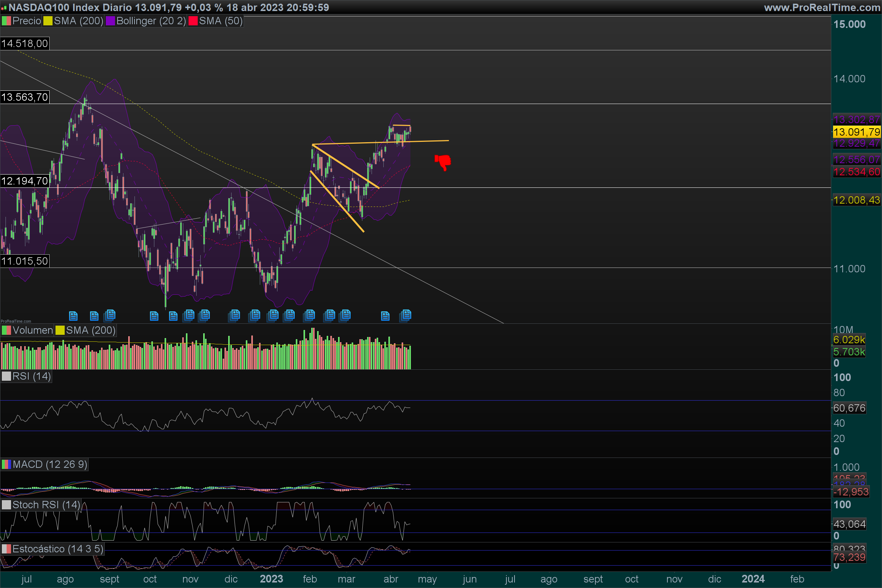This screenshot has width=882, height=588.
Task: Open the Stoch RSI (14) indicator label
Action: point(46,505)
